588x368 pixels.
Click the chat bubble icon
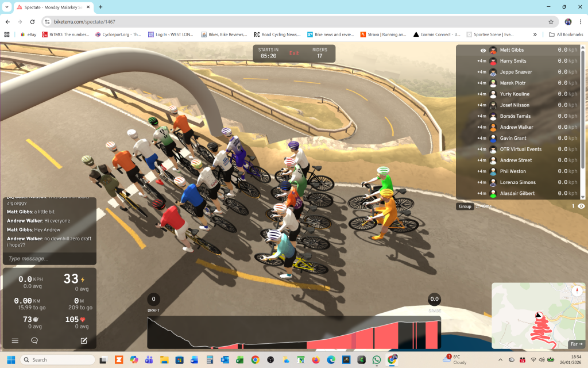[34, 340]
